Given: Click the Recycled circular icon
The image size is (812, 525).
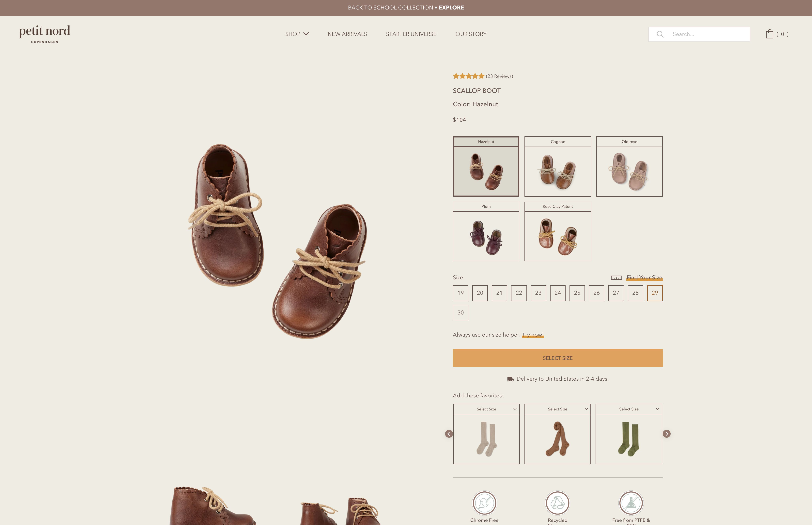Looking at the screenshot, I should (558, 502).
